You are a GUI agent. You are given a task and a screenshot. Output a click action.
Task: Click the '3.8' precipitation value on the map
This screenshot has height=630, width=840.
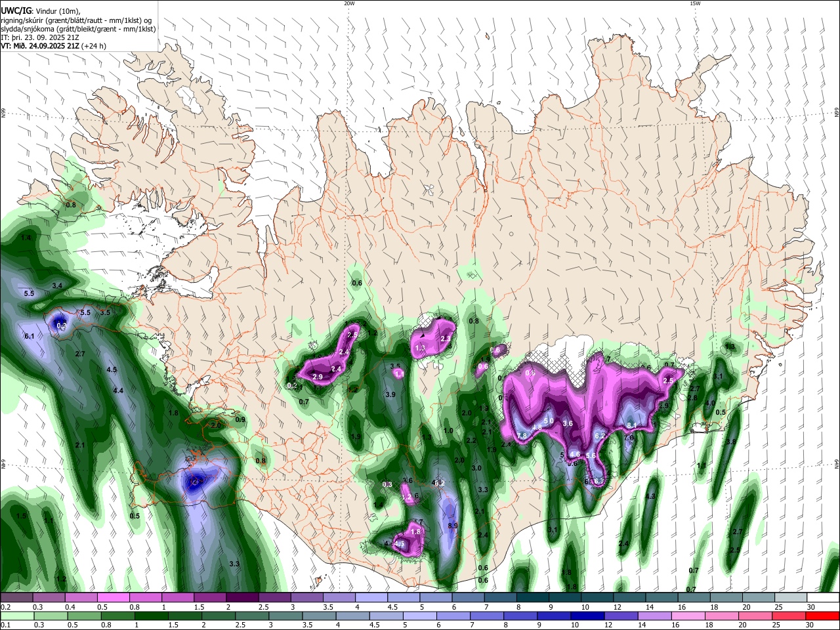coord(730,442)
